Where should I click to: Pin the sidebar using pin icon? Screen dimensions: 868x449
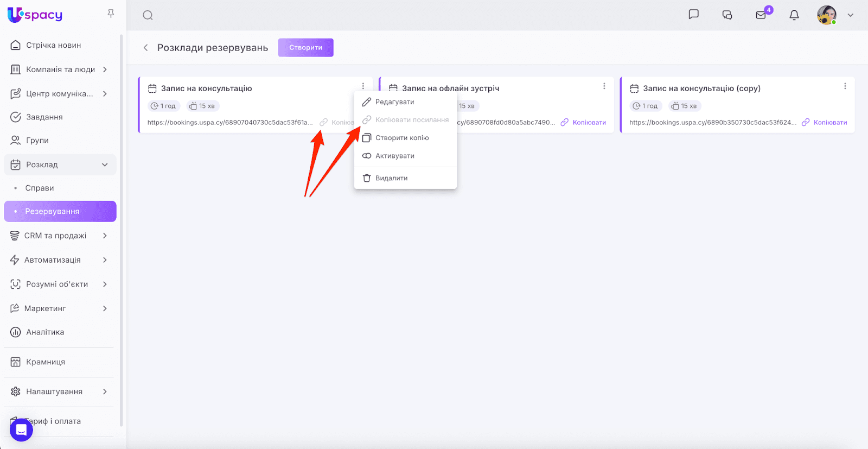111,14
